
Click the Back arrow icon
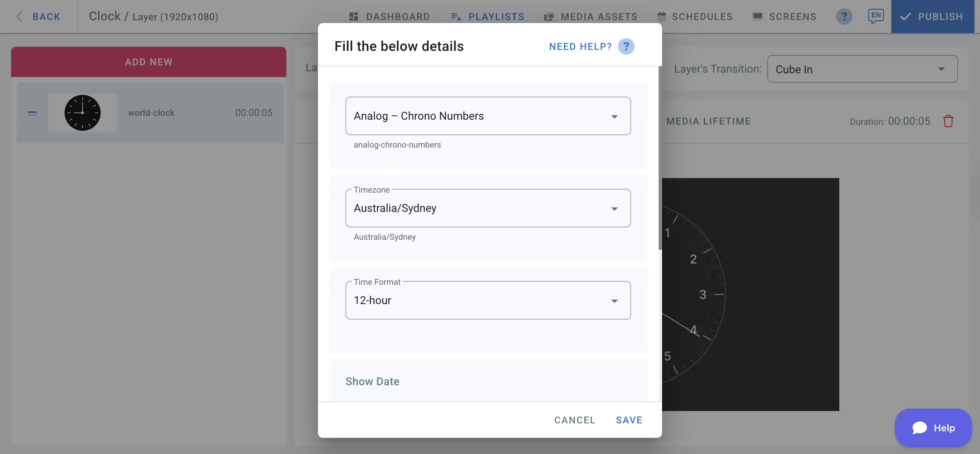pos(19,17)
